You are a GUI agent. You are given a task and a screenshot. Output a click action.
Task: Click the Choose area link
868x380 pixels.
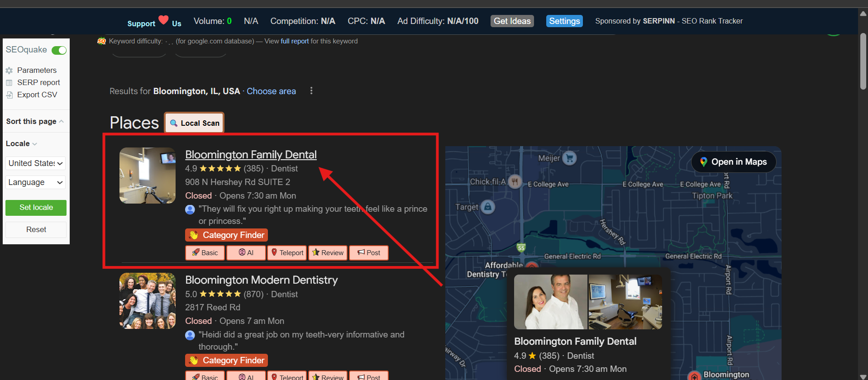click(271, 91)
